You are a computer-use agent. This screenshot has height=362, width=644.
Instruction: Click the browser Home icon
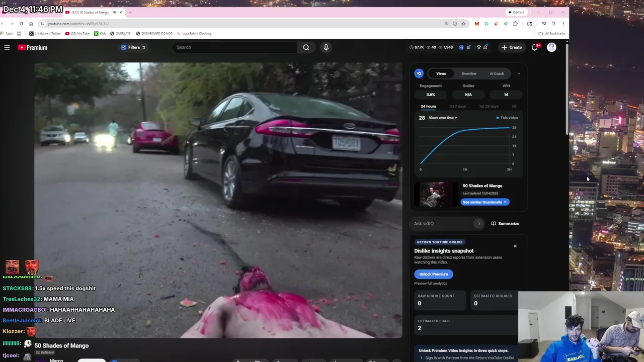pyautogui.click(x=31, y=24)
